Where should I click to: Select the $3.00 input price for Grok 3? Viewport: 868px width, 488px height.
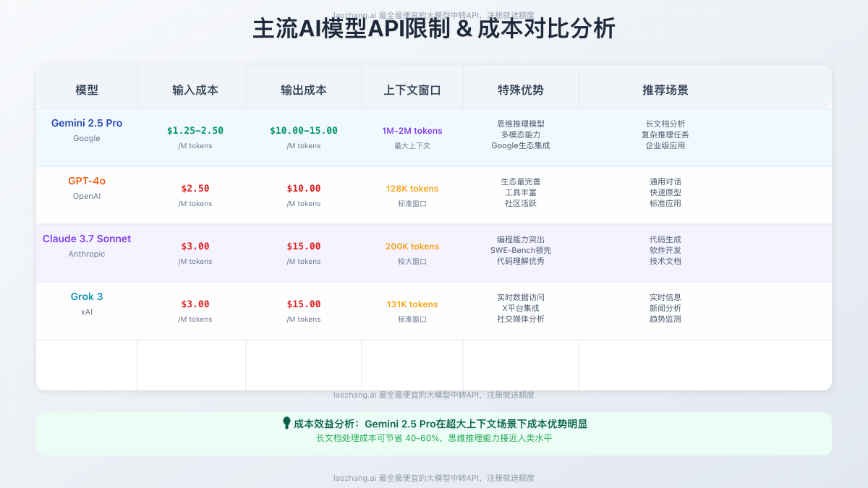(195, 304)
